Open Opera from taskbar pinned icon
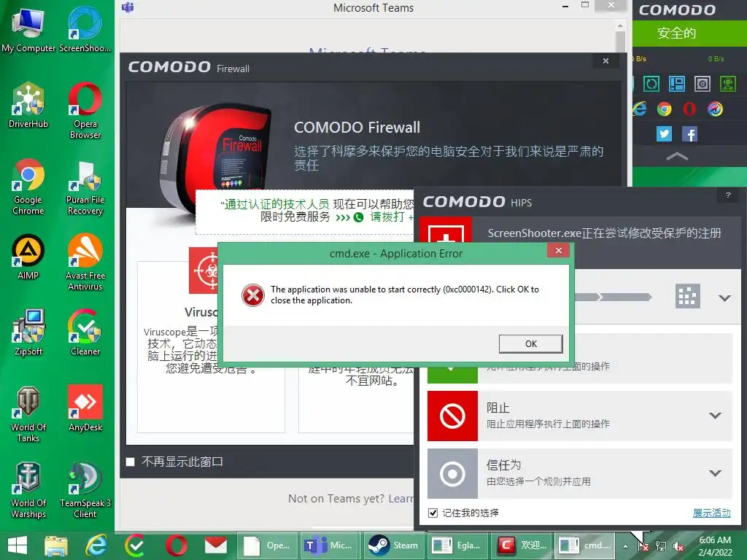This screenshot has height=560, width=747. (177, 545)
